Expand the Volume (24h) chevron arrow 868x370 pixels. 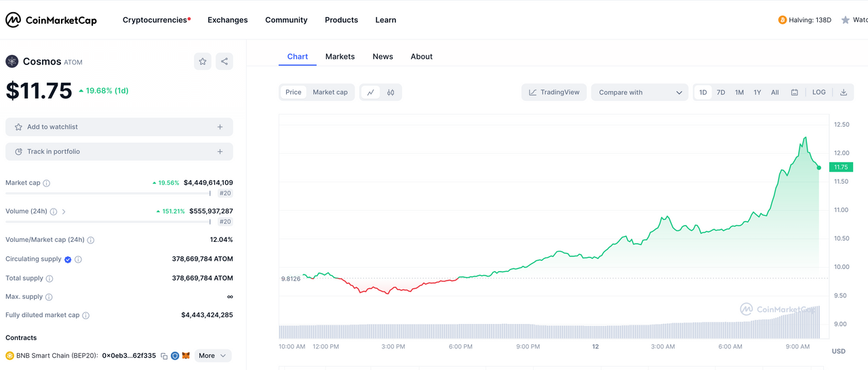tap(64, 211)
